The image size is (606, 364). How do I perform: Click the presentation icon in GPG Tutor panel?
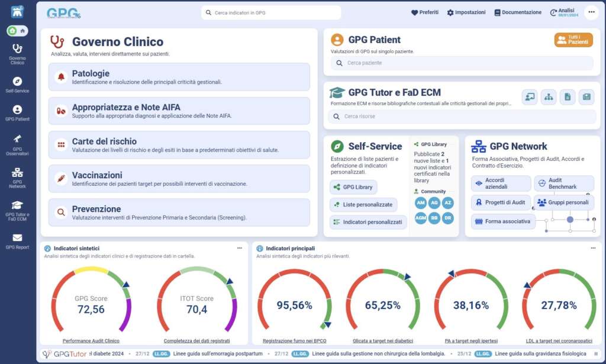tap(530, 97)
